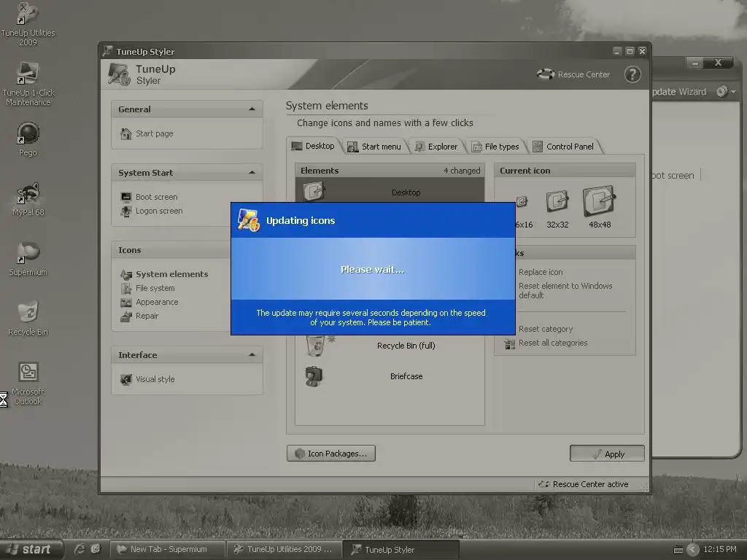This screenshot has width=747, height=560.
Task: Click Reset category link
Action: [x=546, y=329]
